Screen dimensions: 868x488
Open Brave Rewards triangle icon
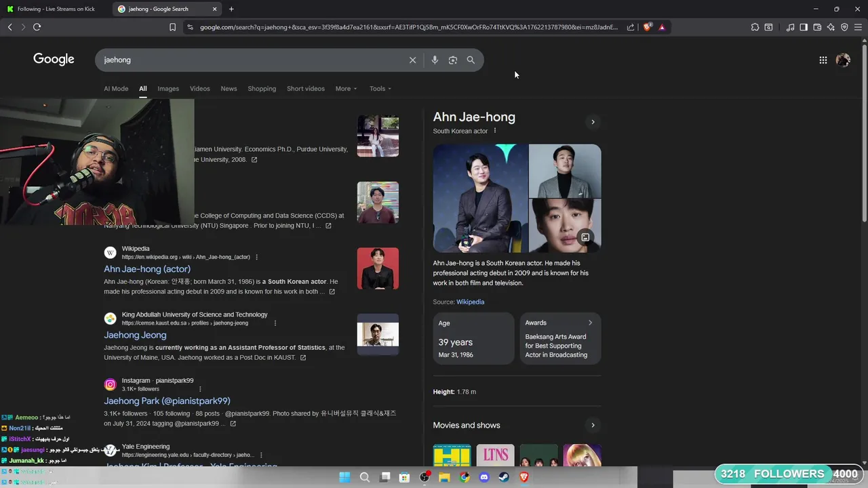(x=662, y=27)
